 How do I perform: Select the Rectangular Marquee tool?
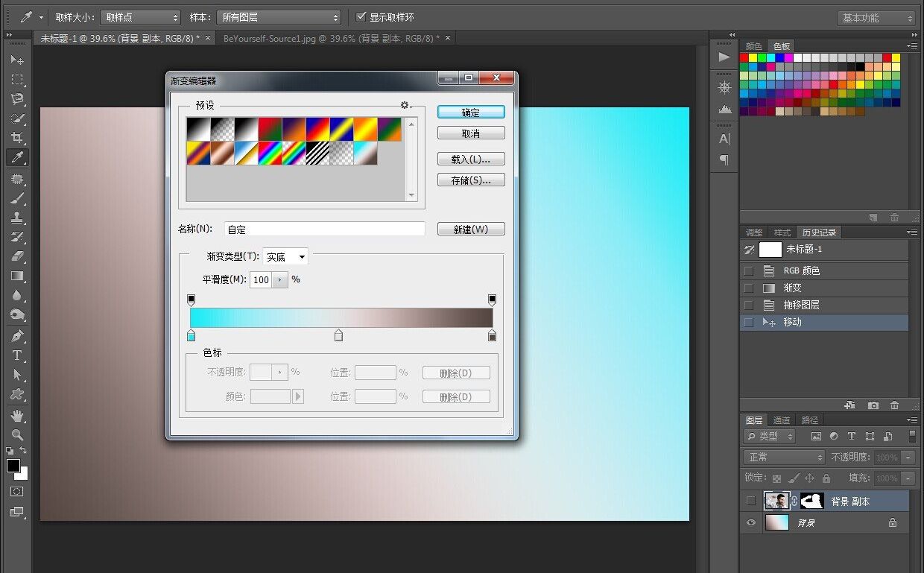tap(17, 79)
